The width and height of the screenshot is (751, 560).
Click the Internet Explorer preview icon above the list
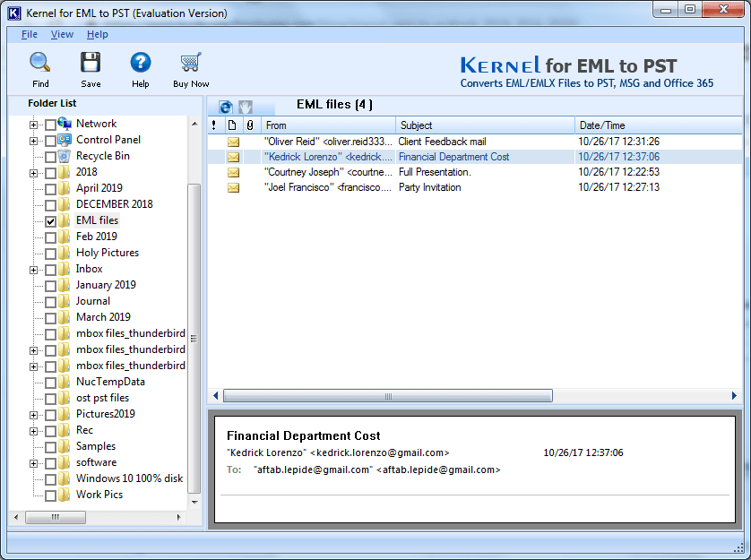[x=226, y=107]
